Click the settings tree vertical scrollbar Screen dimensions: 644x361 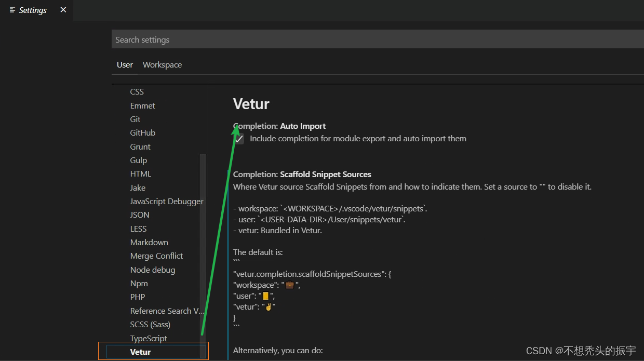203,257
